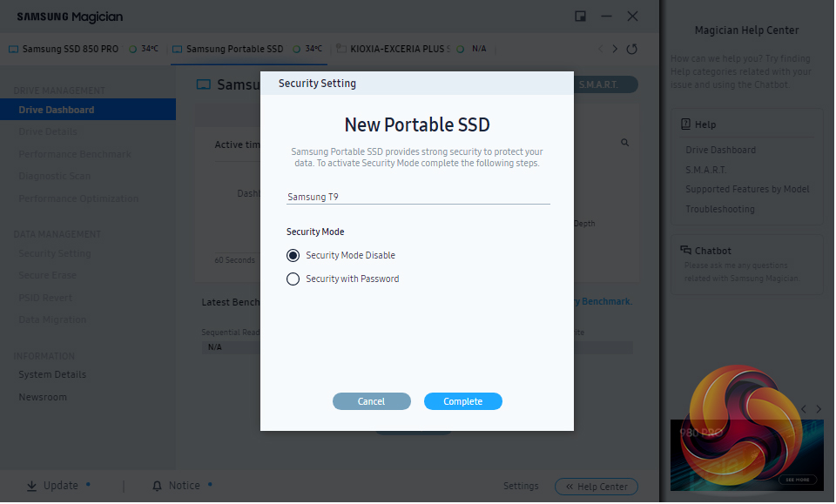Open System Details page
The width and height of the screenshot is (836, 504).
pos(52,374)
